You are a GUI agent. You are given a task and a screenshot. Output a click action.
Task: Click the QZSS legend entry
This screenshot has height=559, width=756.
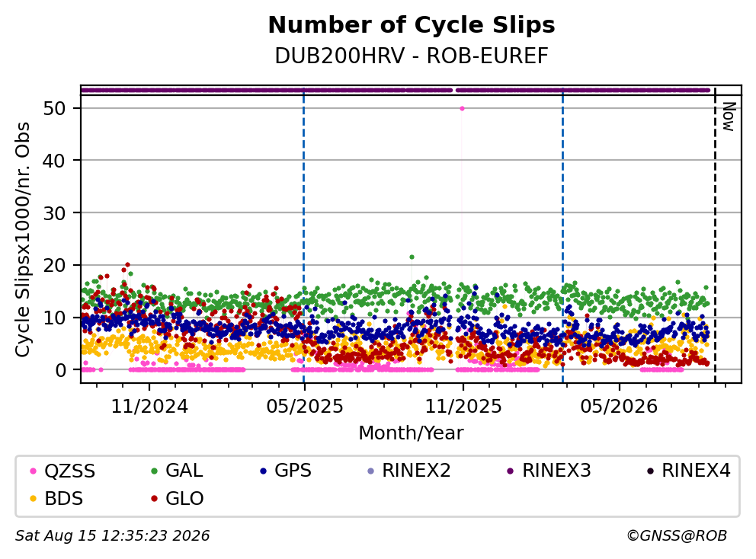pos(62,471)
